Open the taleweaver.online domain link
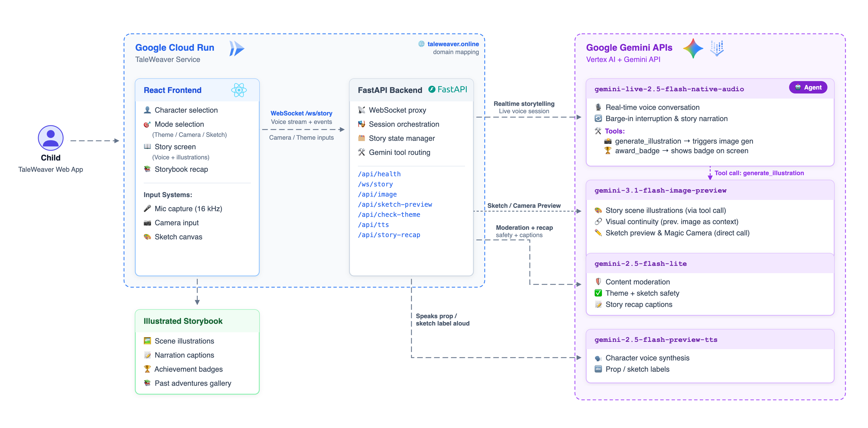This screenshot has width=868, height=428. 453,44
